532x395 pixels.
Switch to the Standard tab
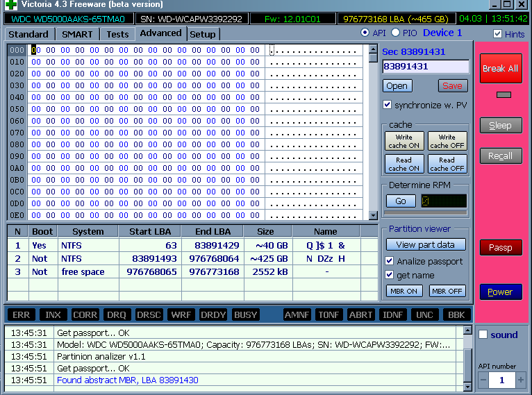coord(28,34)
